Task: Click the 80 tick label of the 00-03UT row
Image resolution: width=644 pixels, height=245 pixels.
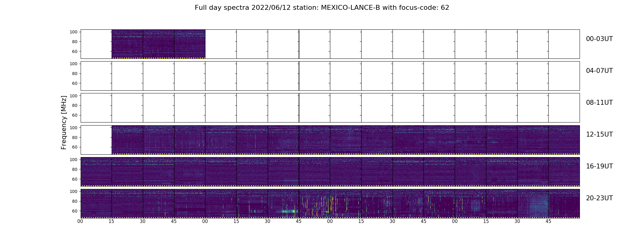Action: coord(75,42)
